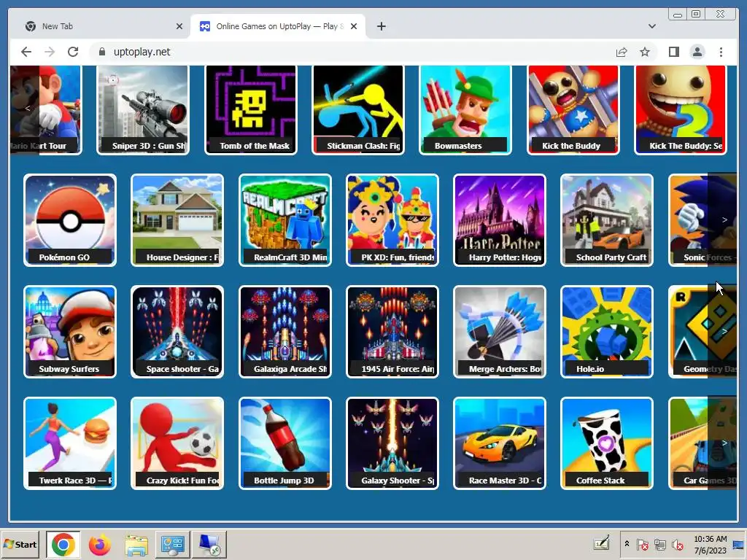Open Kick the Buddy game

pos(573,109)
